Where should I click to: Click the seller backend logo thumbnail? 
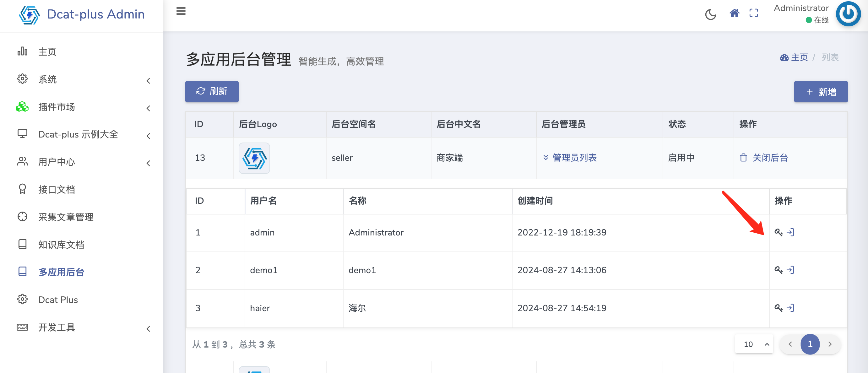(x=254, y=158)
